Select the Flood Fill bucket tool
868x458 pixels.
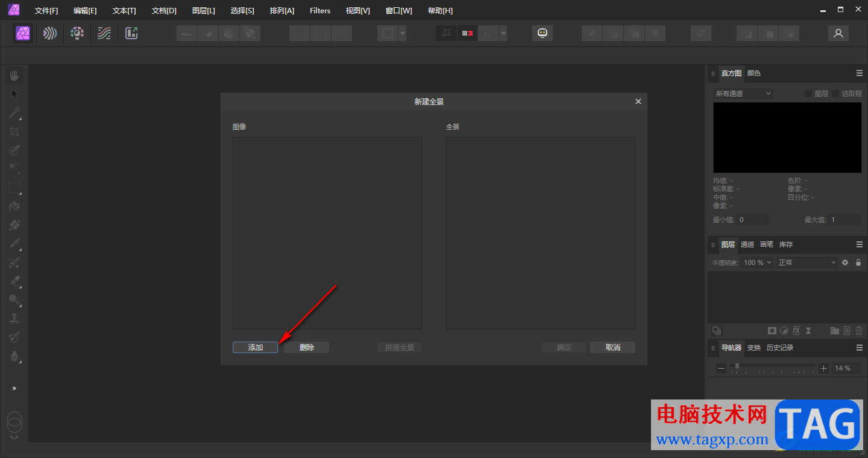click(x=14, y=206)
